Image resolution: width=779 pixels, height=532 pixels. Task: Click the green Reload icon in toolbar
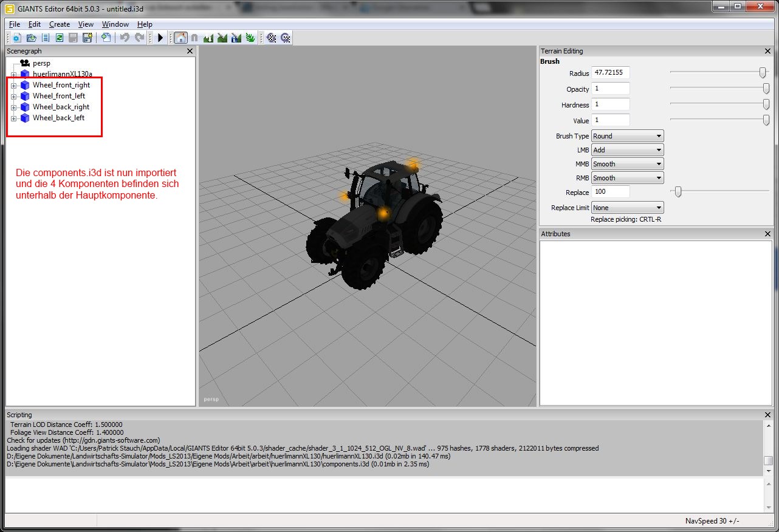(x=60, y=38)
